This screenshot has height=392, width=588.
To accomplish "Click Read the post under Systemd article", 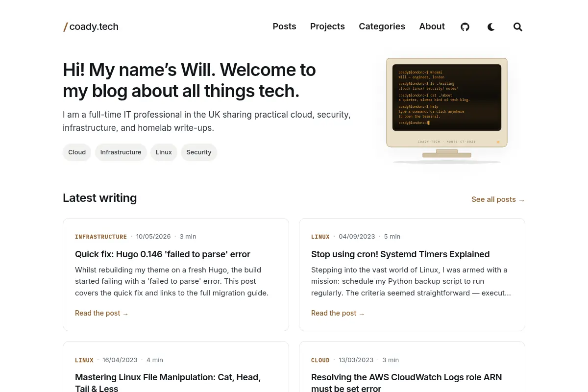I will pyautogui.click(x=338, y=313).
